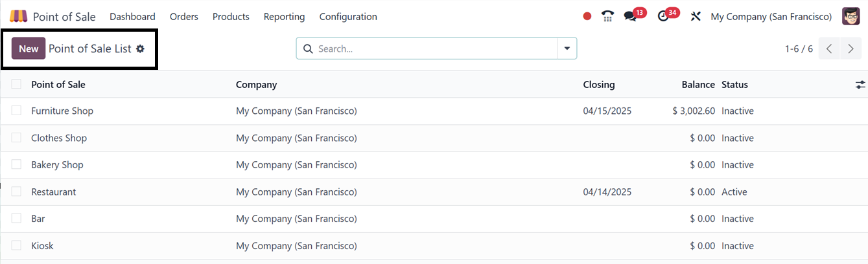Click the red recording status dot

(587, 16)
